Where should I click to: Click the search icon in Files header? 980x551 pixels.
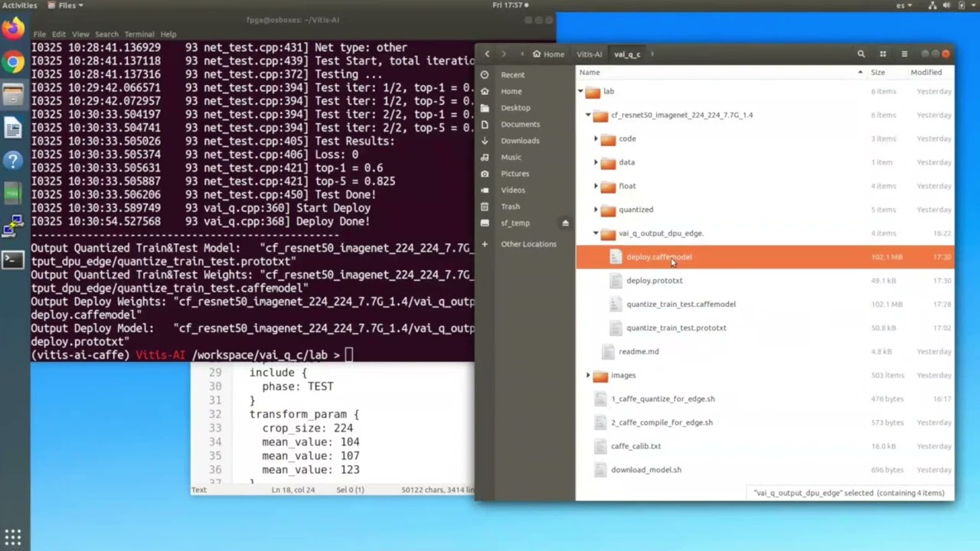tap(861, 54)
